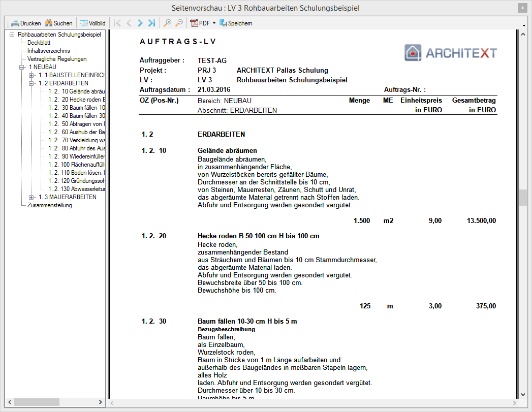
Task: Close the Seitenvorschau window
Action: point(522,8)
